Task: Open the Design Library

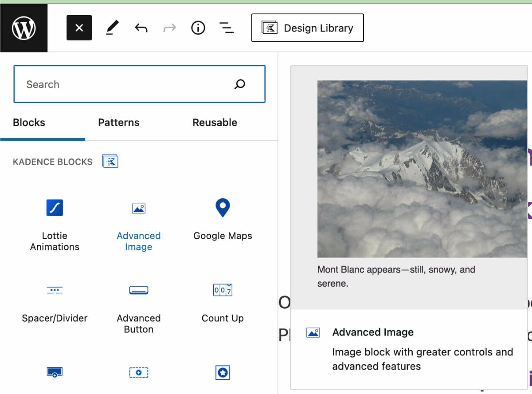Action: click(307, 28)
